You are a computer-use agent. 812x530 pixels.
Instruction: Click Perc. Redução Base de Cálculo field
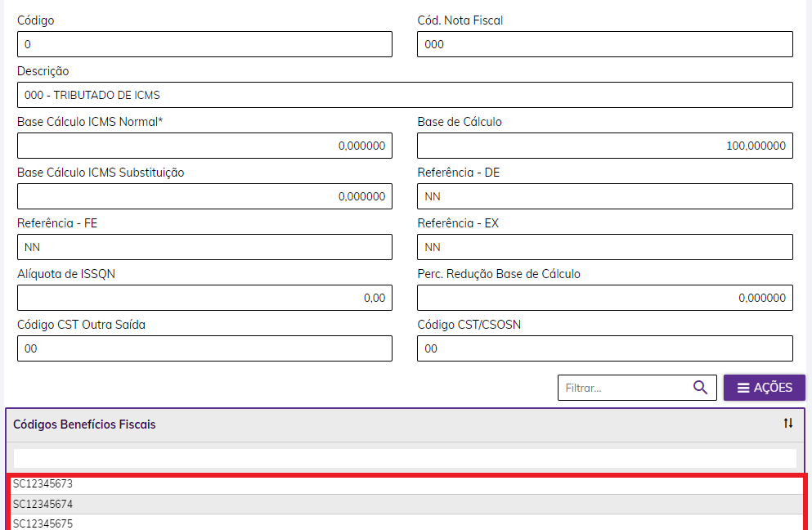pos(604,298)
